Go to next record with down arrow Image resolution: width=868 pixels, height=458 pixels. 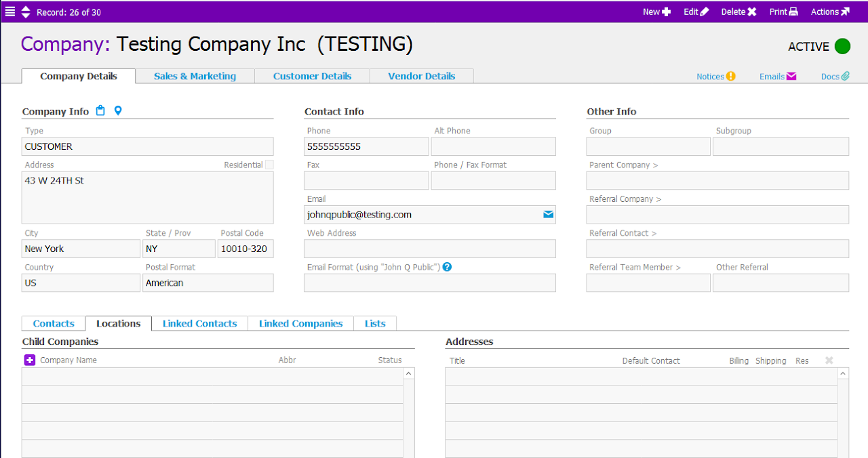pos(26,15)
